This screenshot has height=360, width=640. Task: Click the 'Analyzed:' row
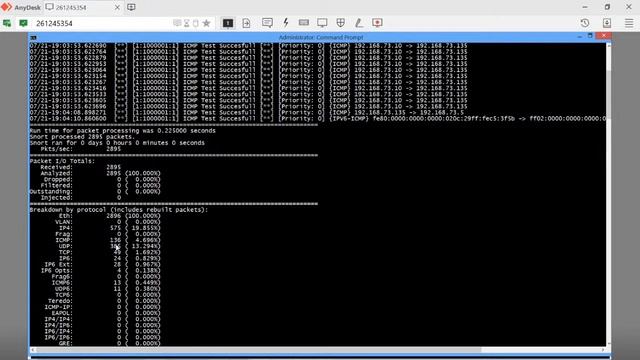tap(100, 173)
